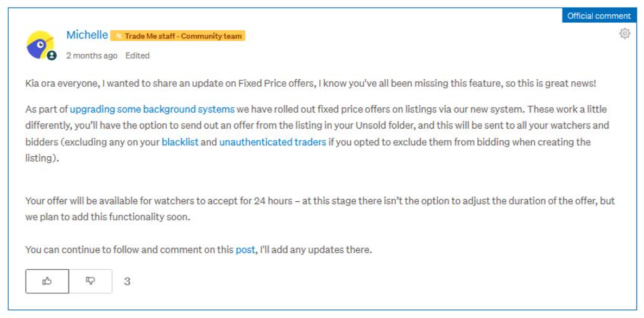Screen dimensions: 644x318
Task: Visit the linked 'post' for updates
Action: (x=245, y=250)
